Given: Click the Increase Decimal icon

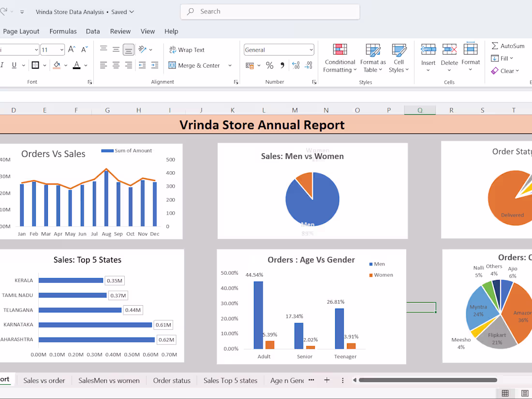Looking at the screenshot, I should [x=296, y=65].
